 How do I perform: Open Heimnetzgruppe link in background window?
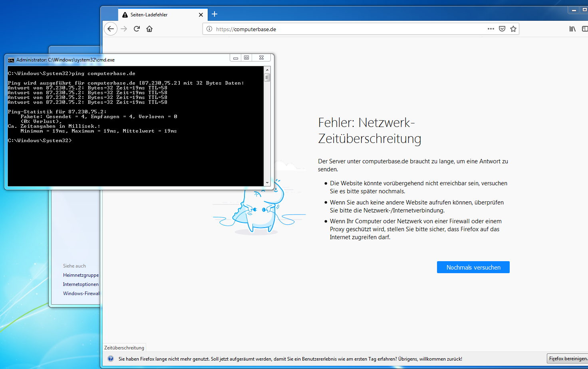81,275
